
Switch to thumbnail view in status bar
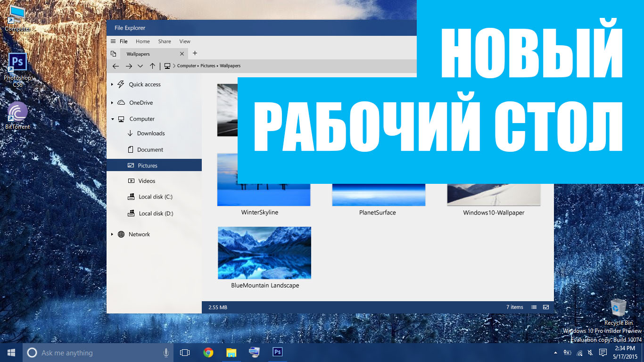pos(546,307)
